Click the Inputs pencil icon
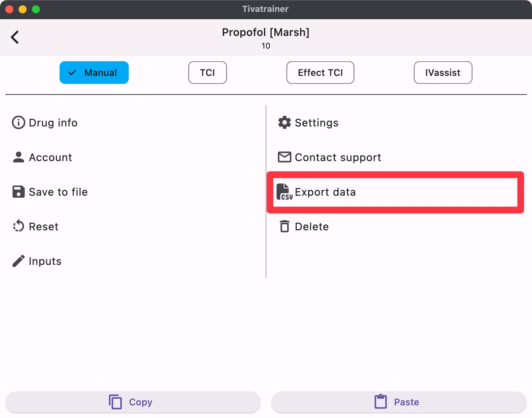532x418 pixels. (x=19, y=261)
